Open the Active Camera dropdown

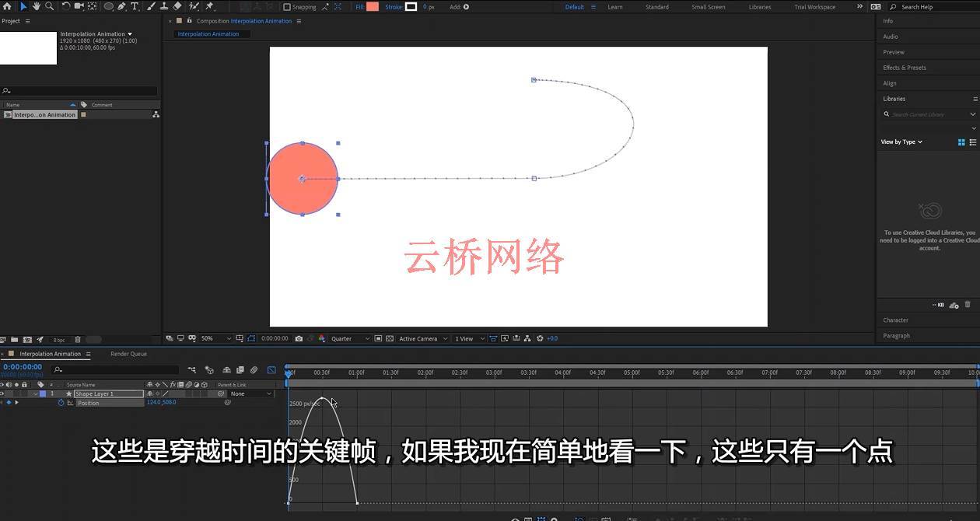coord(422,338)
